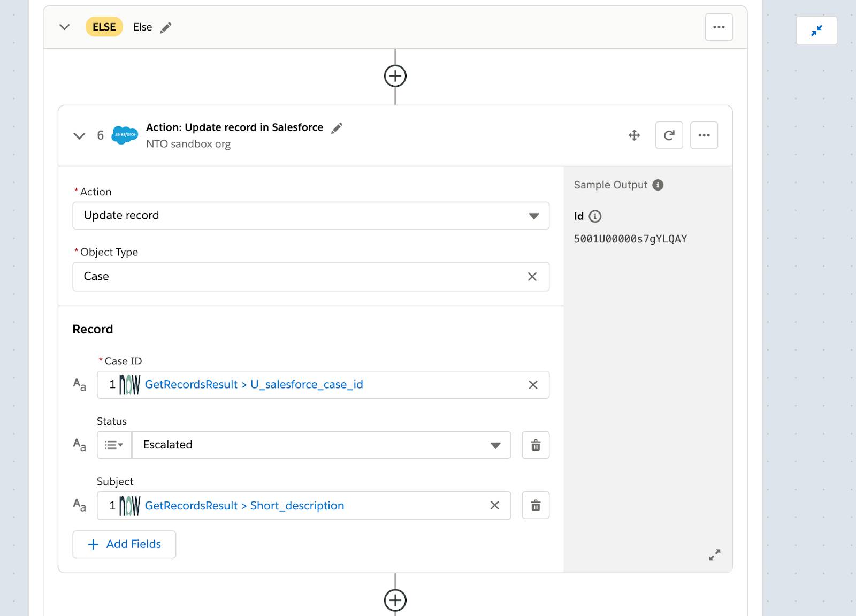This screenshot has width=856, height=616.
Task: Click the Id field info icon
Action: pos(595,216)
